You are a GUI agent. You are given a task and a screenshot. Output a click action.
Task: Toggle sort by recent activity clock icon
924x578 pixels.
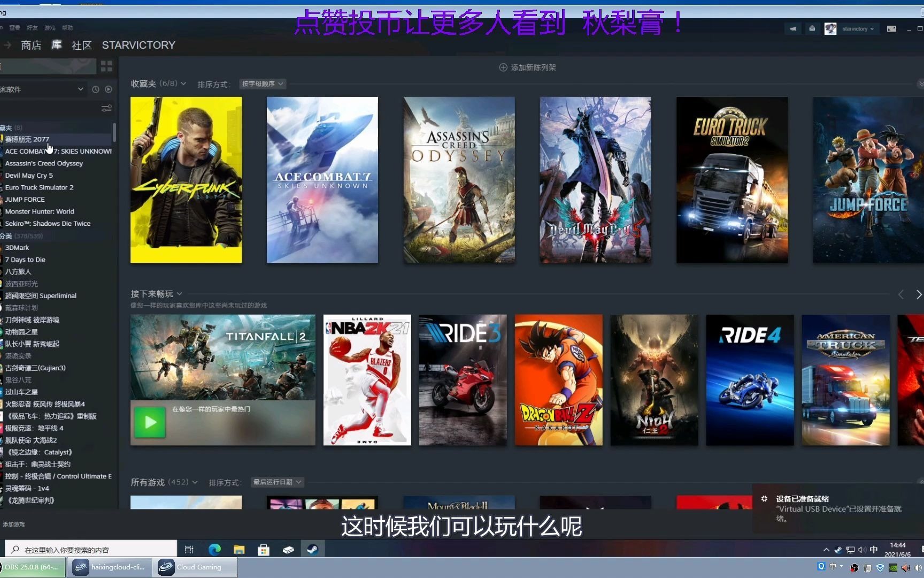coord(96,89)
